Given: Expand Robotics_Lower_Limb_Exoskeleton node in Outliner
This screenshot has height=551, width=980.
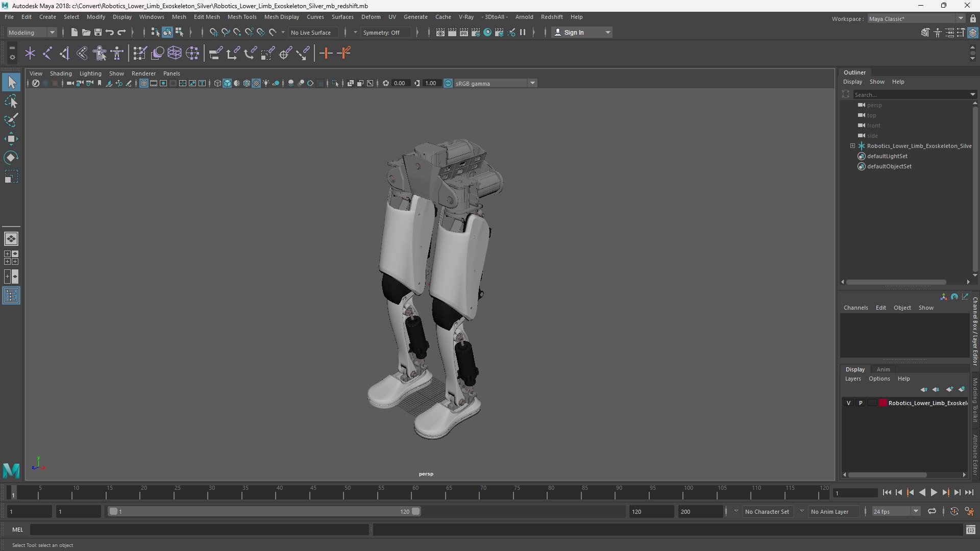Looking at the screenshot, I should [x=852, y=146].
